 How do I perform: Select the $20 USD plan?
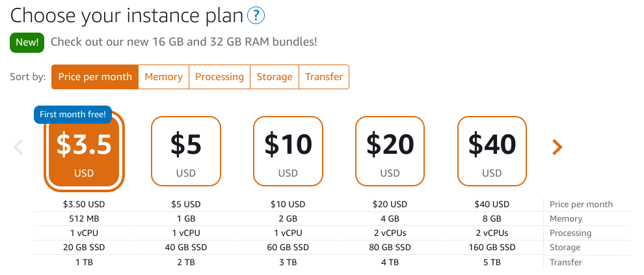tap(390, 151)
